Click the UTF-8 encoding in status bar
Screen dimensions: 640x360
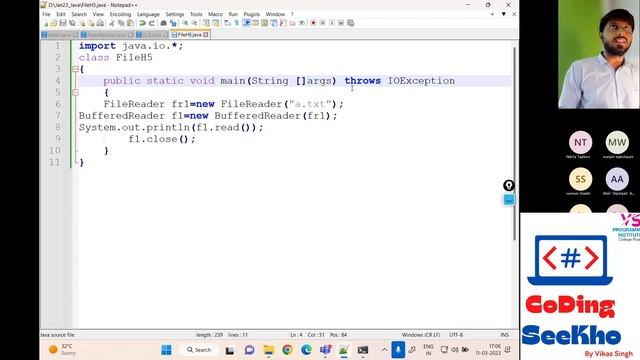click(456, 335)
